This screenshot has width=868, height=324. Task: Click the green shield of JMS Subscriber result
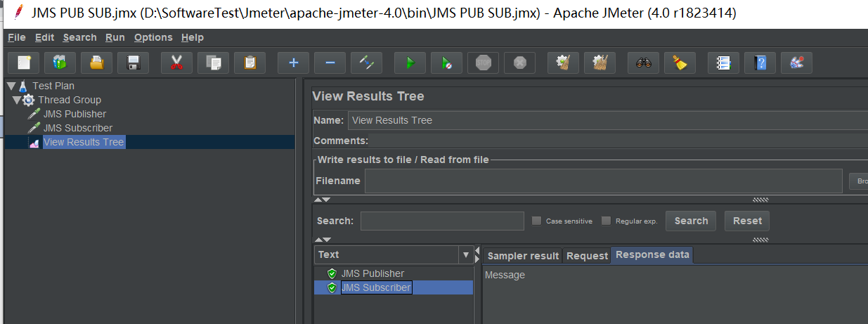[x=332, y=287]
